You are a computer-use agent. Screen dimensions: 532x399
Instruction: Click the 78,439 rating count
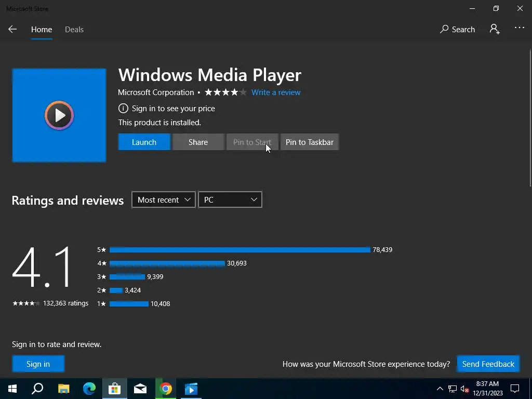point(382,250)
